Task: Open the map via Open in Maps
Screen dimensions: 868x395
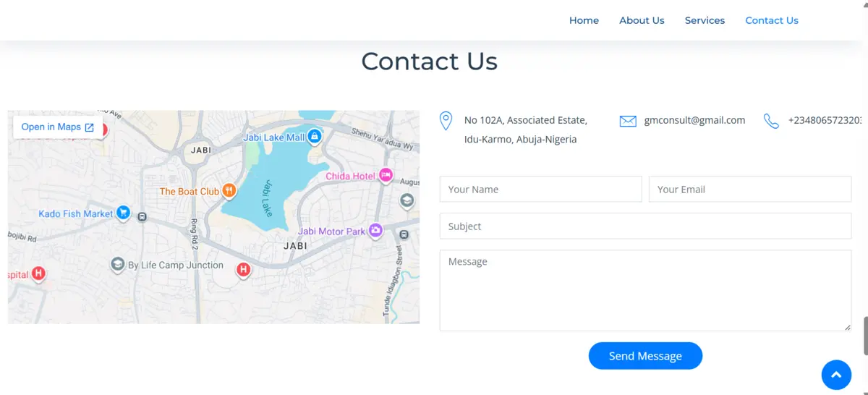Action: coord(58,127)
